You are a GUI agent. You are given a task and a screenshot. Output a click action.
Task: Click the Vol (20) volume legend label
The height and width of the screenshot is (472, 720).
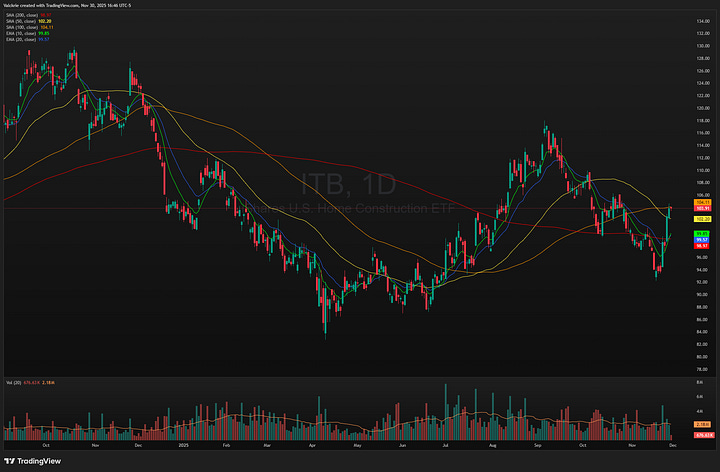coord(13,382)
